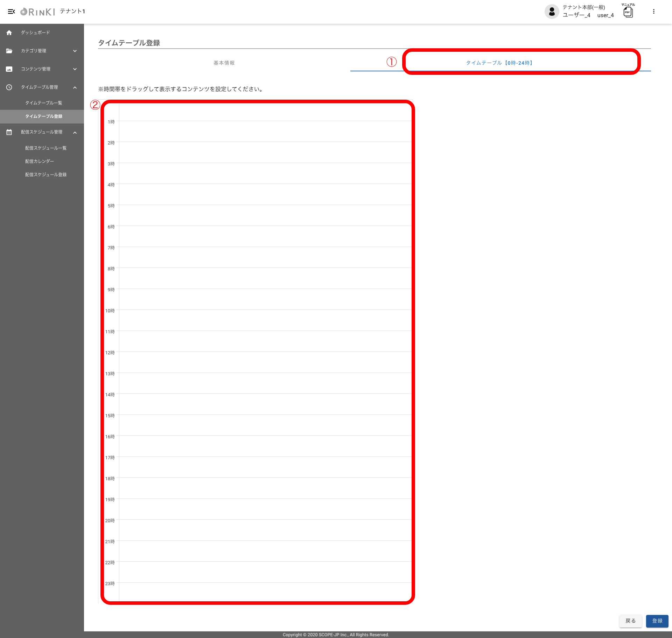Viewport: 672px width, 638px height.
Task: Click the 戻る back button
Action: coord(630,621)
